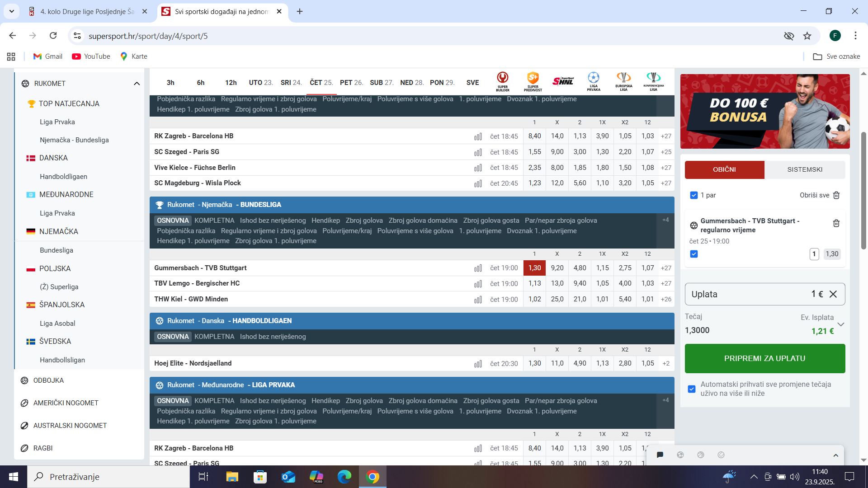Click the Do 100 € bonusa banner
Viewport: 868px width, 488px height.
(765, 111)
